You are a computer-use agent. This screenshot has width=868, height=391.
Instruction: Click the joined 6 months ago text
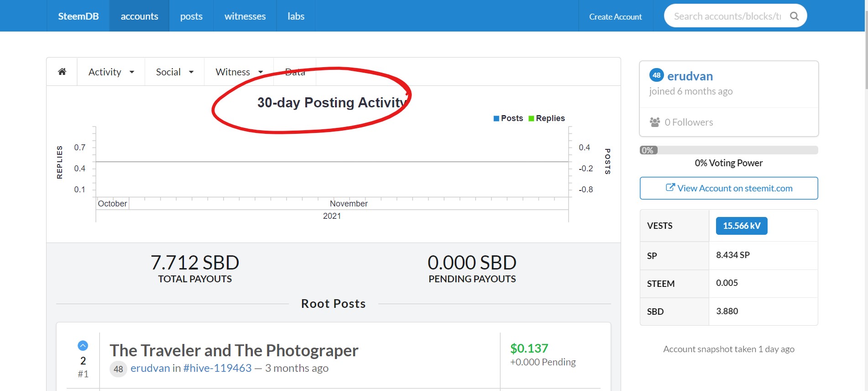[690, 91]
